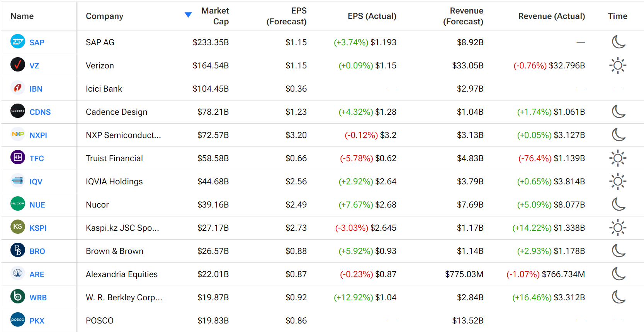
Task: Open the TFC ticker link
Action: coord(37,158)
